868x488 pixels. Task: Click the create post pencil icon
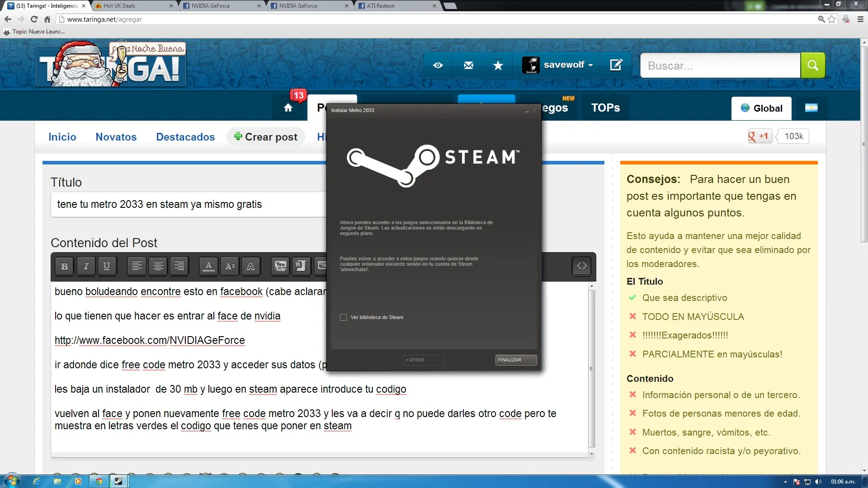(x=616, y=66)
